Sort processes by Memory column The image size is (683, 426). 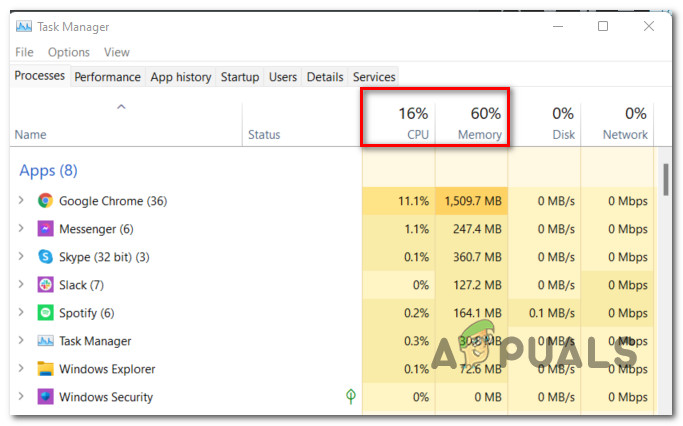tap(479, 135)
